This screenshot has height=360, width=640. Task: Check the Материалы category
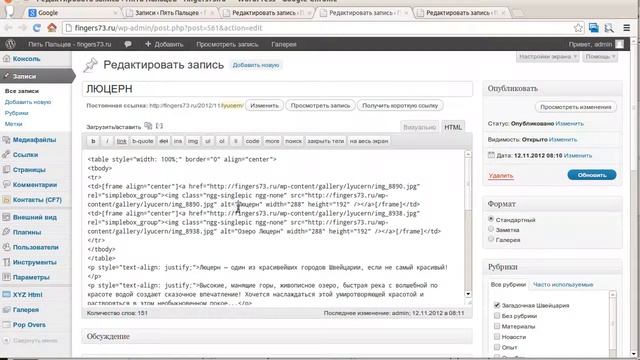(497, 326)
